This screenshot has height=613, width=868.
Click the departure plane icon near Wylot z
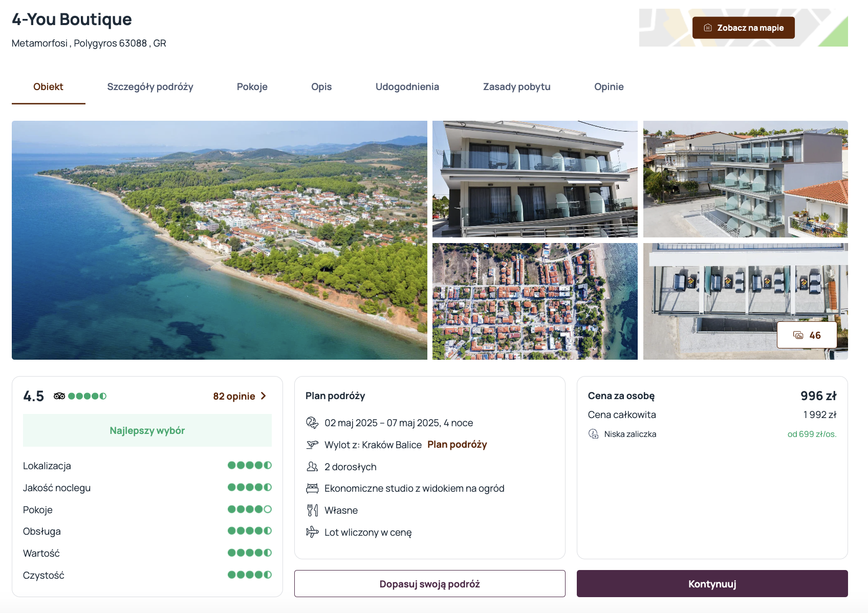[312, 445]
